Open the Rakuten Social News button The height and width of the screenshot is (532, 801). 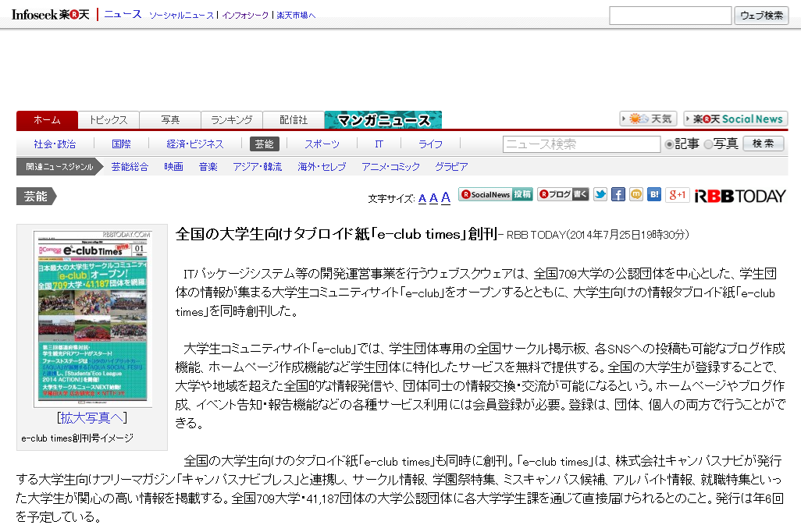coord(735,119)
